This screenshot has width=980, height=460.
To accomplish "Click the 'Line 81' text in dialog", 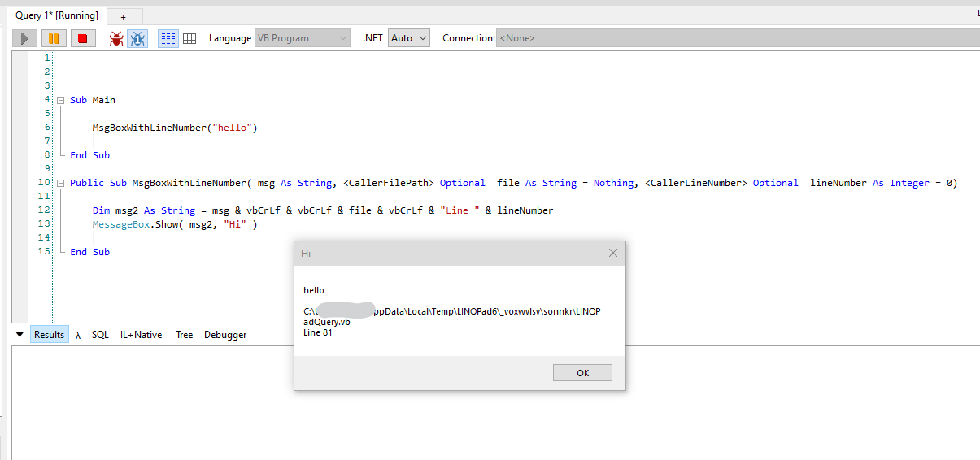I will tap(318, 332).
